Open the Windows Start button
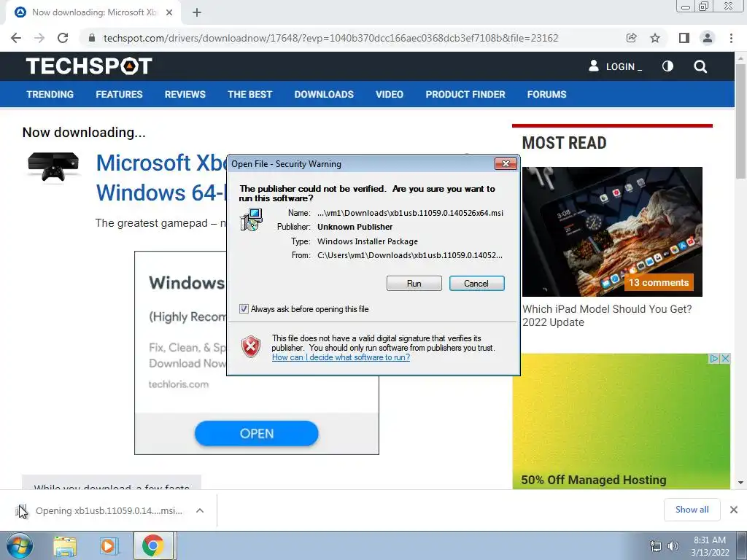The height and width of the screenshot is (560, 747). pyautogui.click(x=19, y=545)
